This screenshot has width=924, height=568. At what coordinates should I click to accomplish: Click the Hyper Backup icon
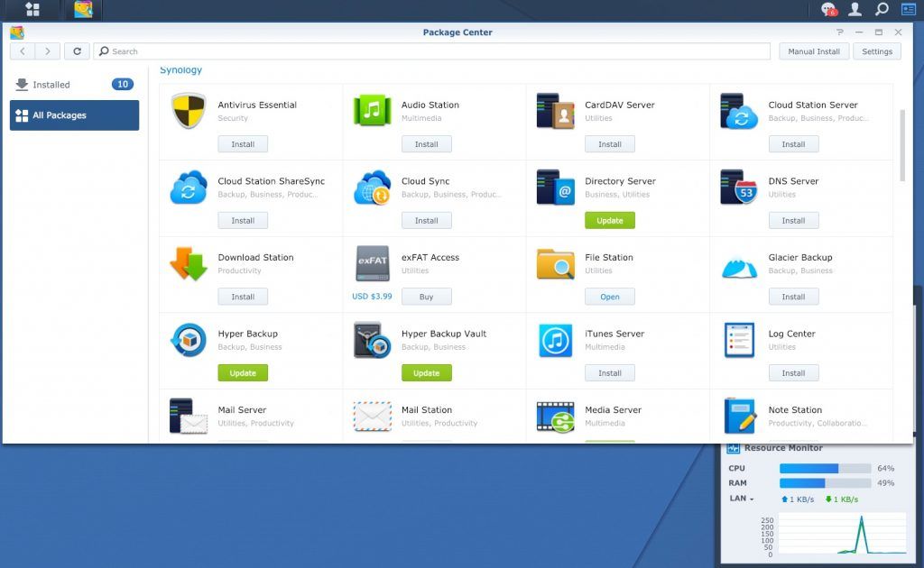tap(189, 340)
